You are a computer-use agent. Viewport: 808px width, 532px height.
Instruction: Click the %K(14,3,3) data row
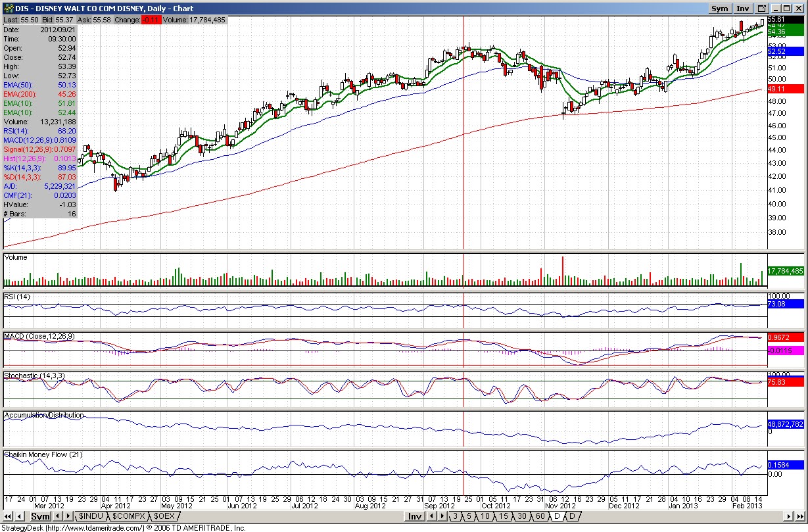(x=41, y=168)
